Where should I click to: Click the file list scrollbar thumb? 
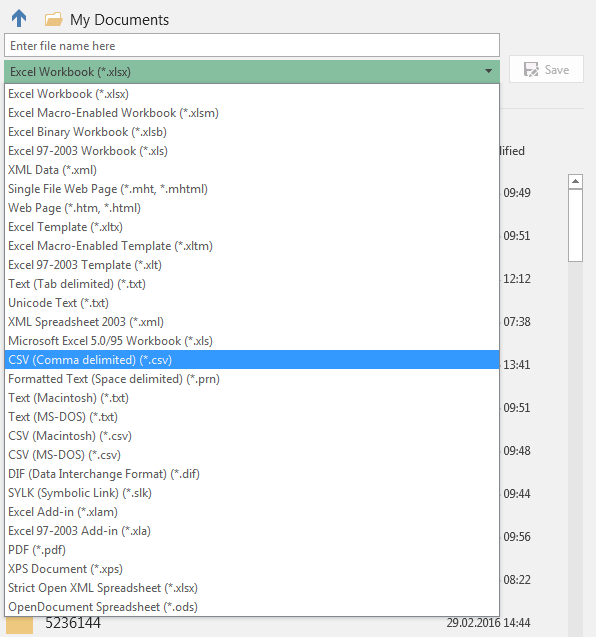575,225
